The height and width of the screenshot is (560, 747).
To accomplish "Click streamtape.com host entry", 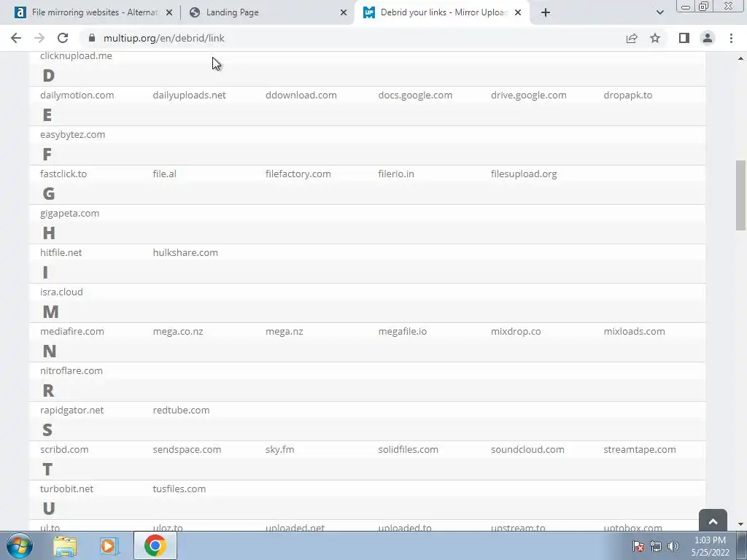I will pyautogui.click(x=640, y=449).
